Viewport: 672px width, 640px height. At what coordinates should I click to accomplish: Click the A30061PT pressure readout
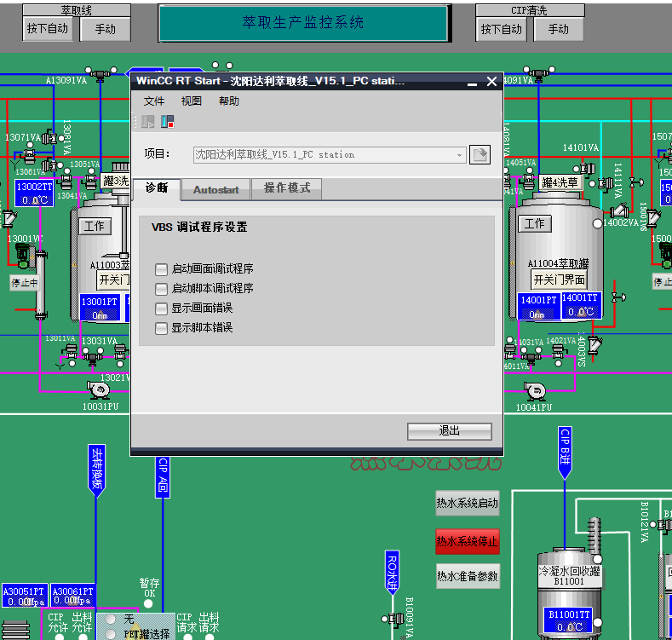[x=73, y=596]
